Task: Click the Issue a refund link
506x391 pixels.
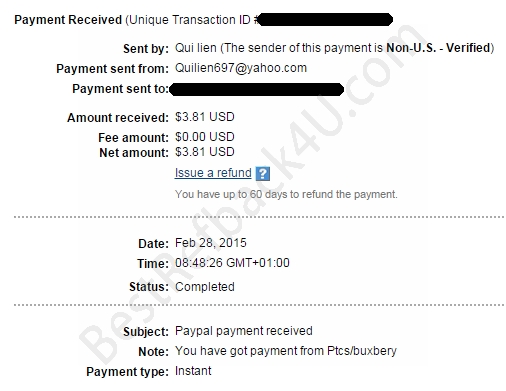Action: [x=213, y=173]
